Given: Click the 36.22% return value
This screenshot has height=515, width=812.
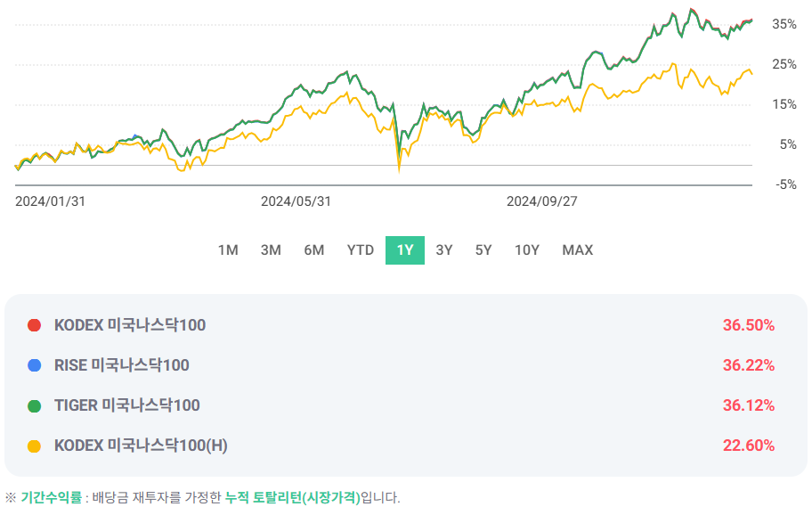Looking at the screenshot, I should coord(749,365).
